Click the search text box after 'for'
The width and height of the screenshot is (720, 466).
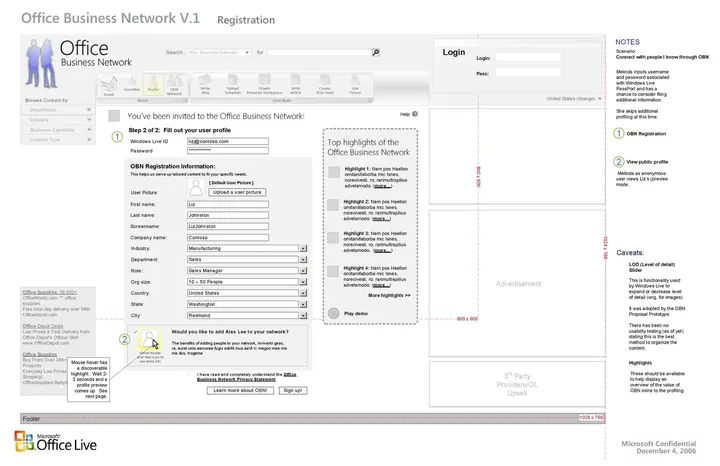point(320,52)
